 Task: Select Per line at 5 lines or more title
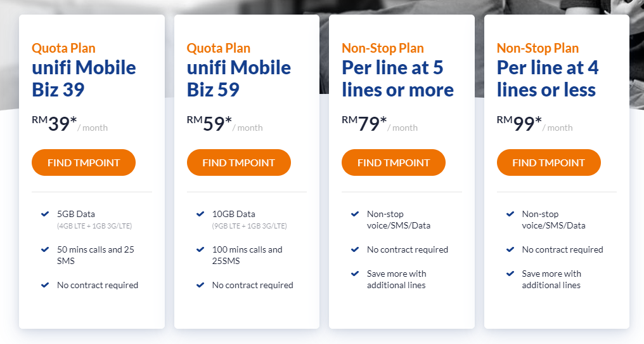coord(397,78)
